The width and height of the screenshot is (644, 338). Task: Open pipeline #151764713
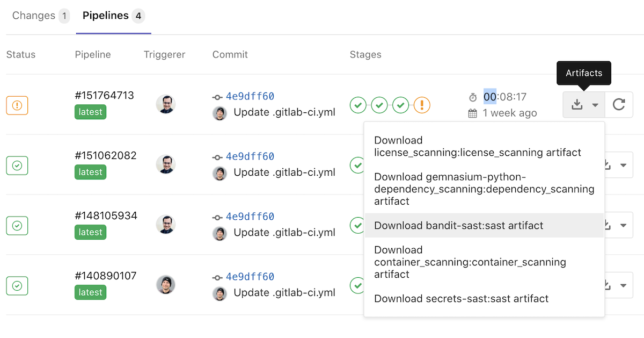click(104, 95)
